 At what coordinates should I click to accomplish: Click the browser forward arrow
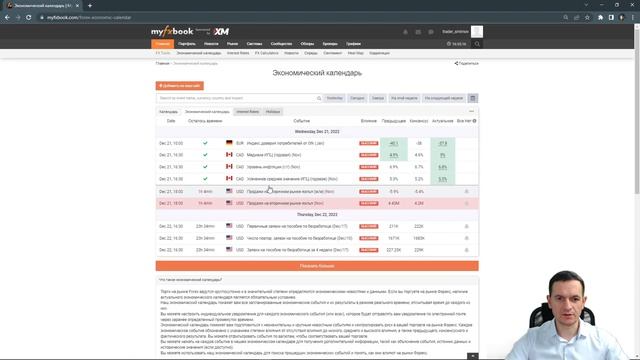pyautogui.click(x=18, y=18)
